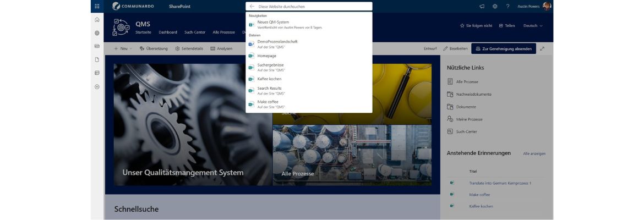Screen dimensions: 644x220
Task: Toggle 'Sie folgen nicht' follow star
Action: coord(476,26)
